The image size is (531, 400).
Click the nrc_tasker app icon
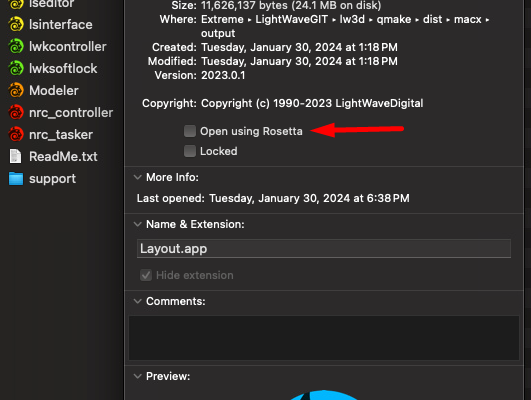[16, 134]
